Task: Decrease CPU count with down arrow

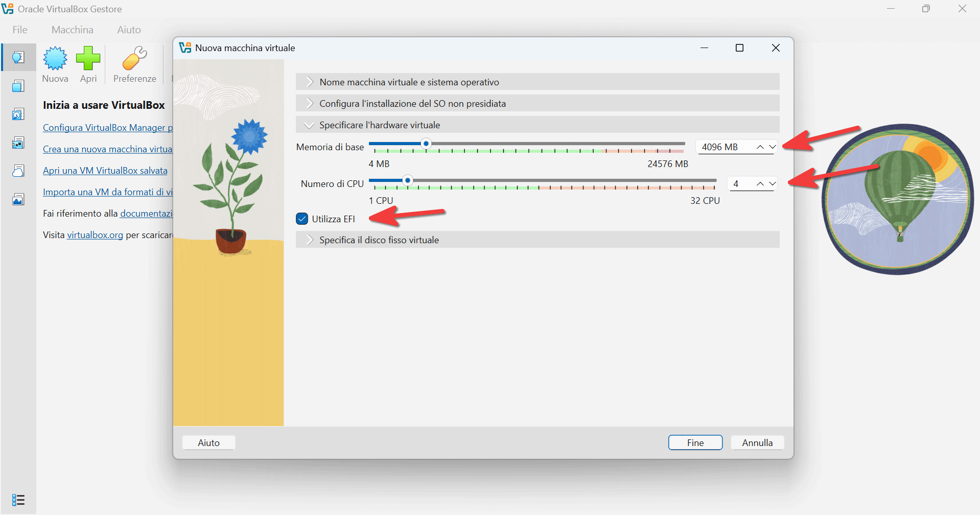Action: pyautogui.click(x=773, y=184)
